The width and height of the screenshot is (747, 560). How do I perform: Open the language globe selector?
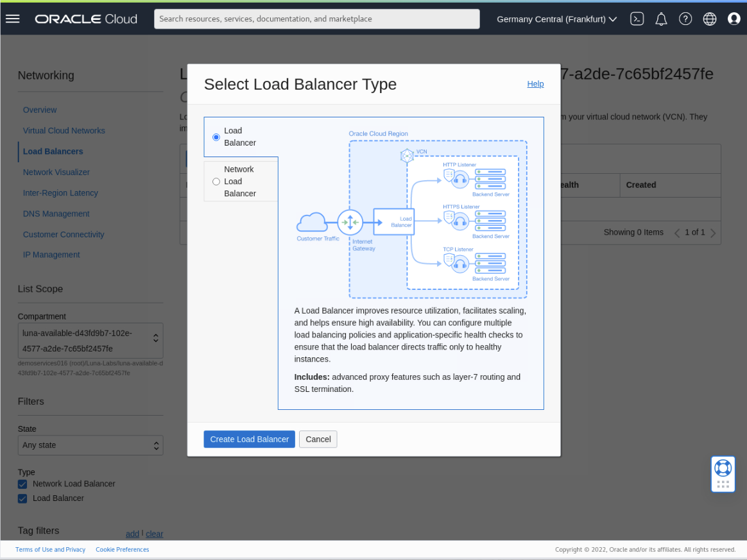[710, 19]
